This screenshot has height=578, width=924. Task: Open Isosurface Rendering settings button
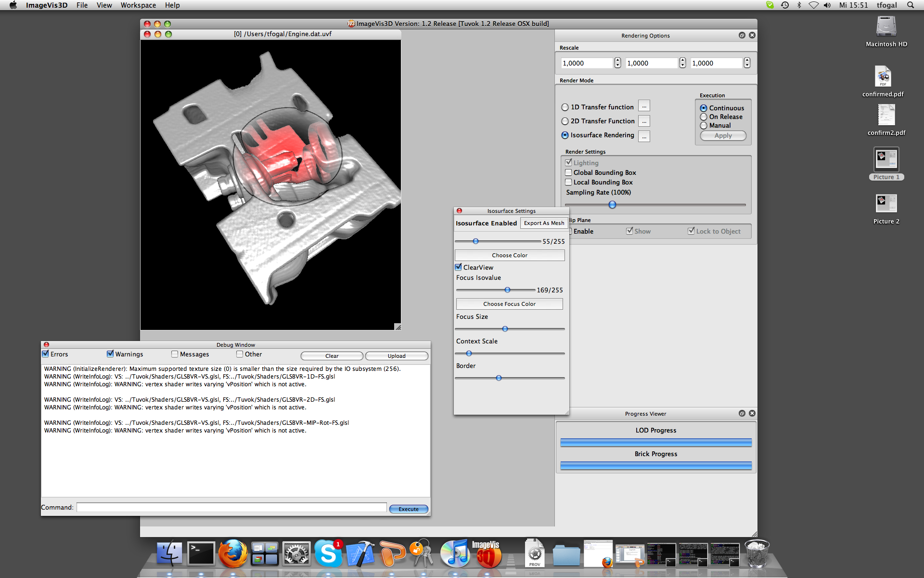[x=644, y=136]
